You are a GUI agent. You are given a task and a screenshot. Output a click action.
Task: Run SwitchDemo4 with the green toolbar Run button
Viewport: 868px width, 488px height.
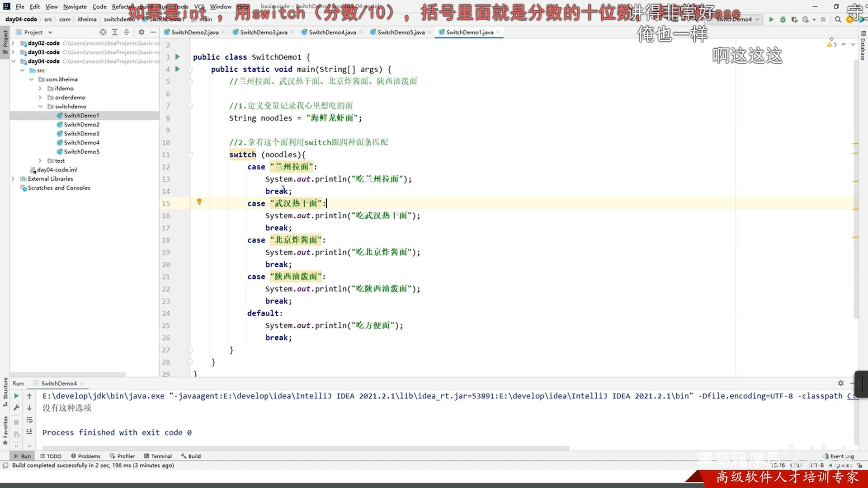771,19
